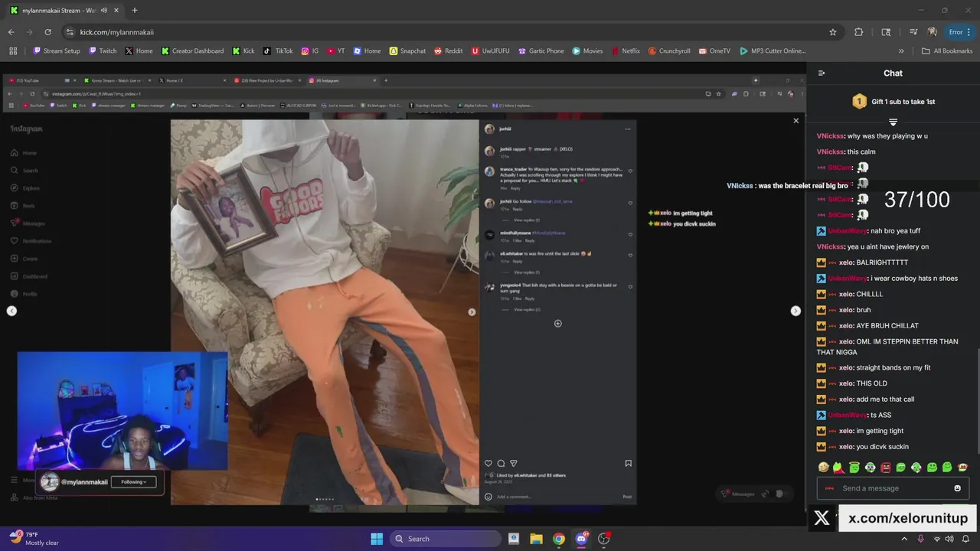The height and width of the screenshot is (551, 980).
Task: Like trance_trader's comment
Action: (630, 171)
